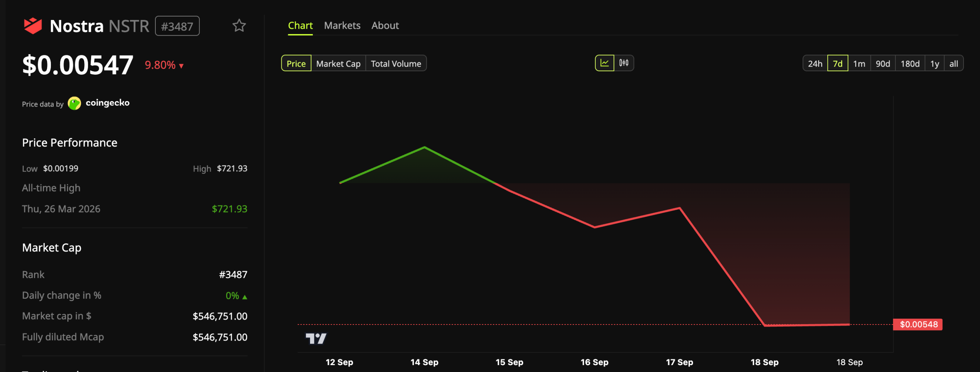The width and height of the screenshot is (980, 372).
Task: Set chart range to all
Action: click(954, 63)
